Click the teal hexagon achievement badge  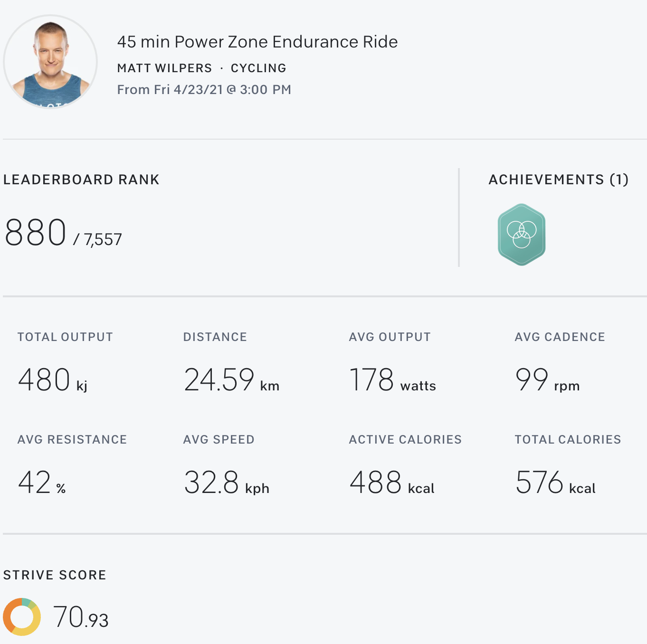(521, 235)
